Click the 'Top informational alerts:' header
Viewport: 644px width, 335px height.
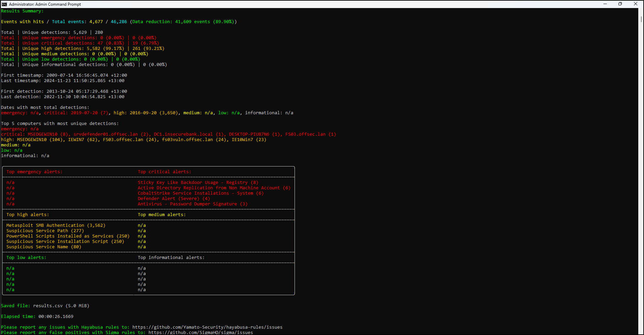point(171,258)
